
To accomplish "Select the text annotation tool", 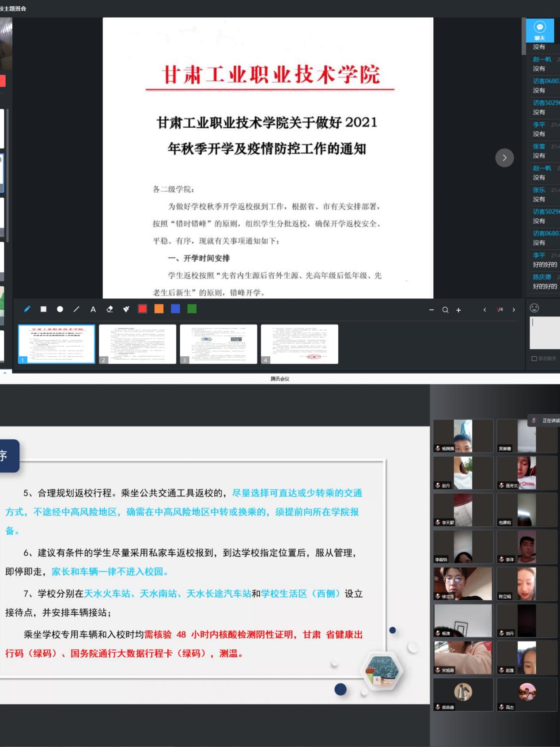I will pos(93,309).
